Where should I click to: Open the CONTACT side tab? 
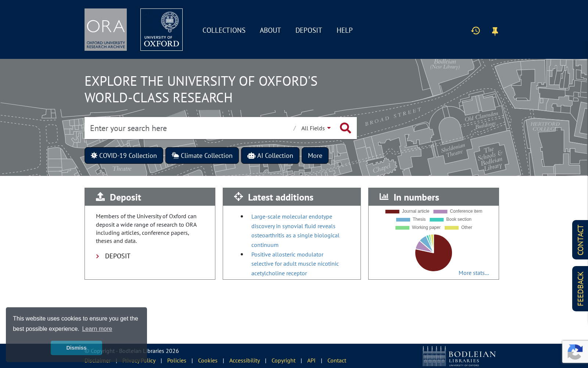pos(580,240)
